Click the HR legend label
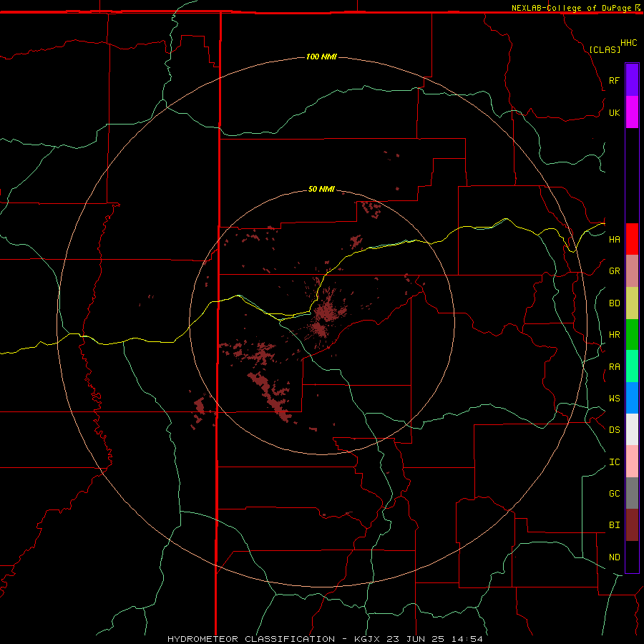Viewport: 644px width, 644px height. click(614, 335)
